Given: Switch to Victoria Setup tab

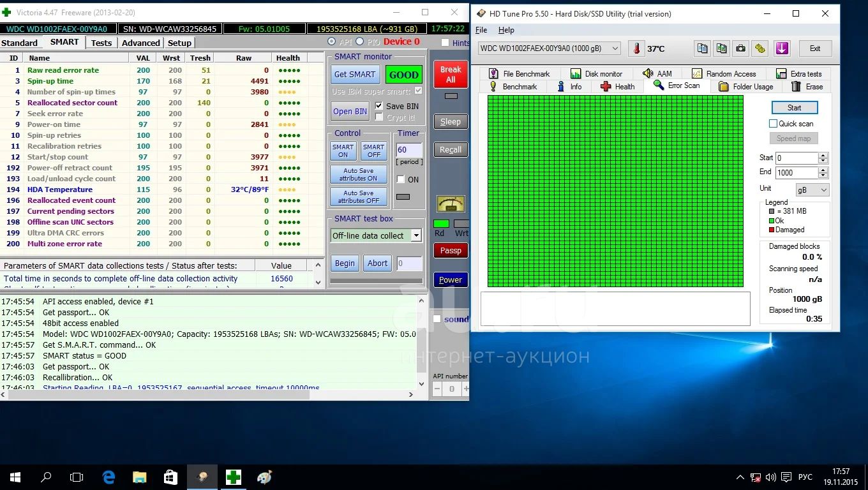Looking at the screenshot, I should point(179,43).
